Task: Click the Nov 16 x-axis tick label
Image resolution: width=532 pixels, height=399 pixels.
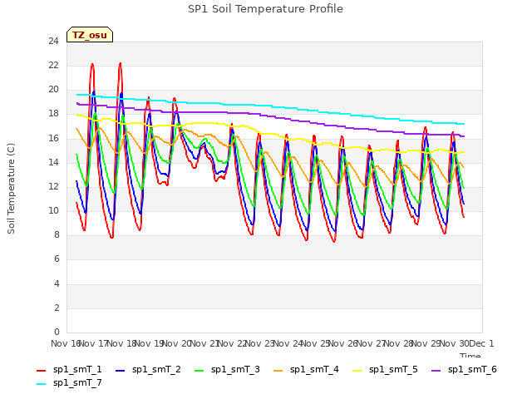Action: pos(65,343)
